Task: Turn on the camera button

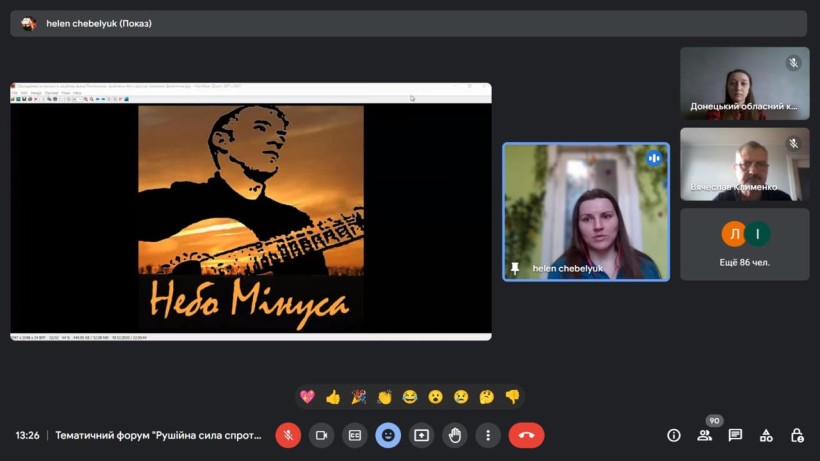Action: (321, 435)
